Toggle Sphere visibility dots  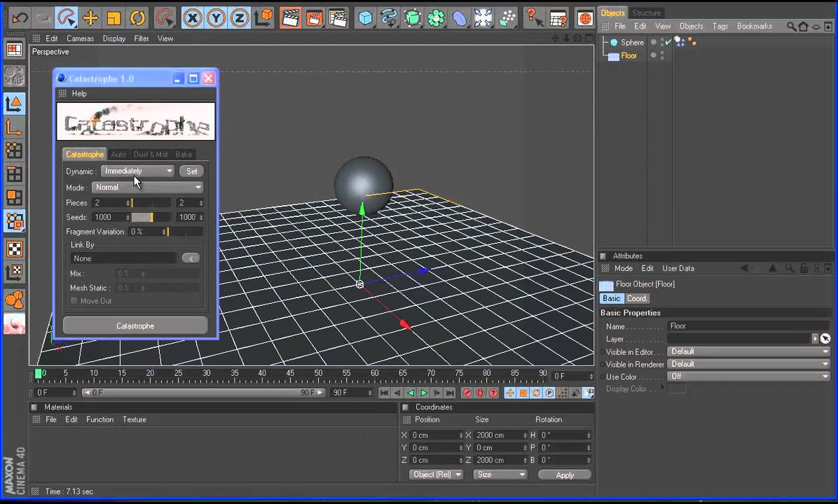(x=662, y=42)
